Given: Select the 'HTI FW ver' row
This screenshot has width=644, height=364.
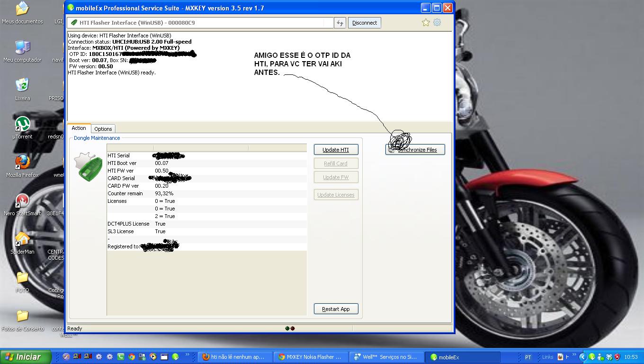Looking at the screenshot, I should coord(206,171).
